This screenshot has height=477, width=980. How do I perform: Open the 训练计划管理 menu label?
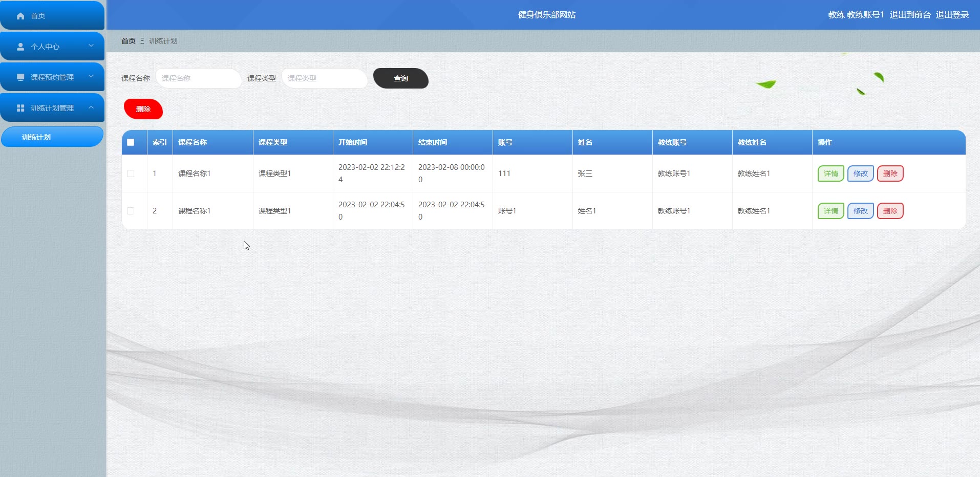[x=52, y=108]
